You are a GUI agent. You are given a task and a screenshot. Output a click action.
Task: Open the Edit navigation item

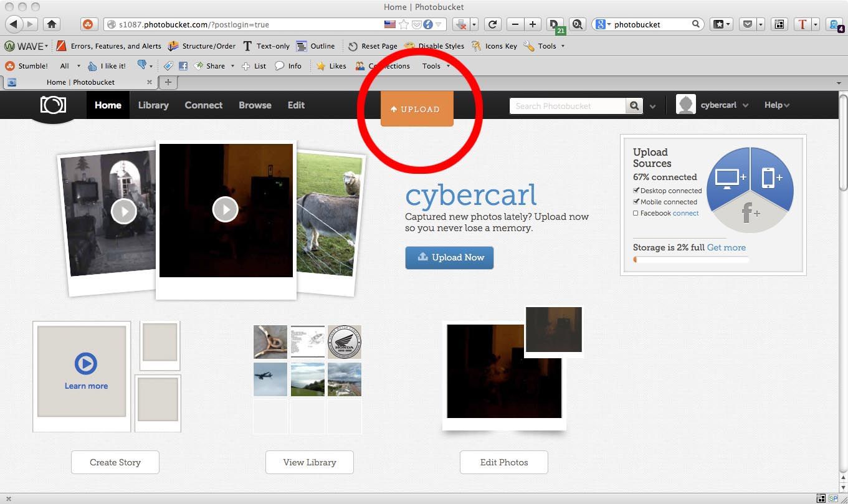[296, 105]
